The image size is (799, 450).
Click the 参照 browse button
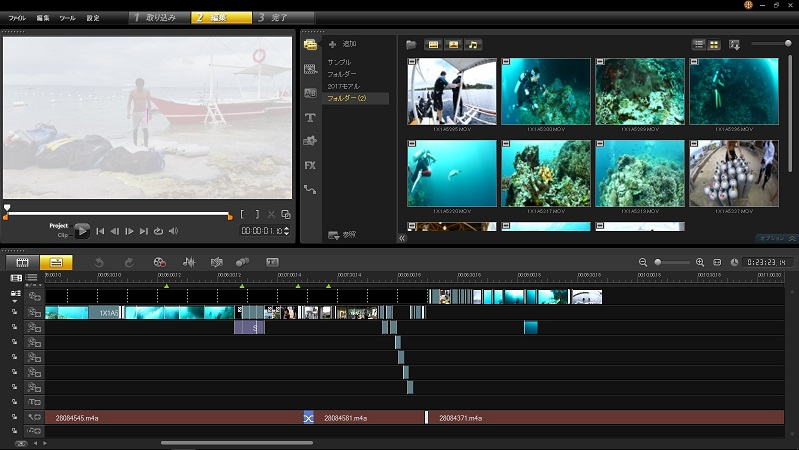click(x=342, y=235)
